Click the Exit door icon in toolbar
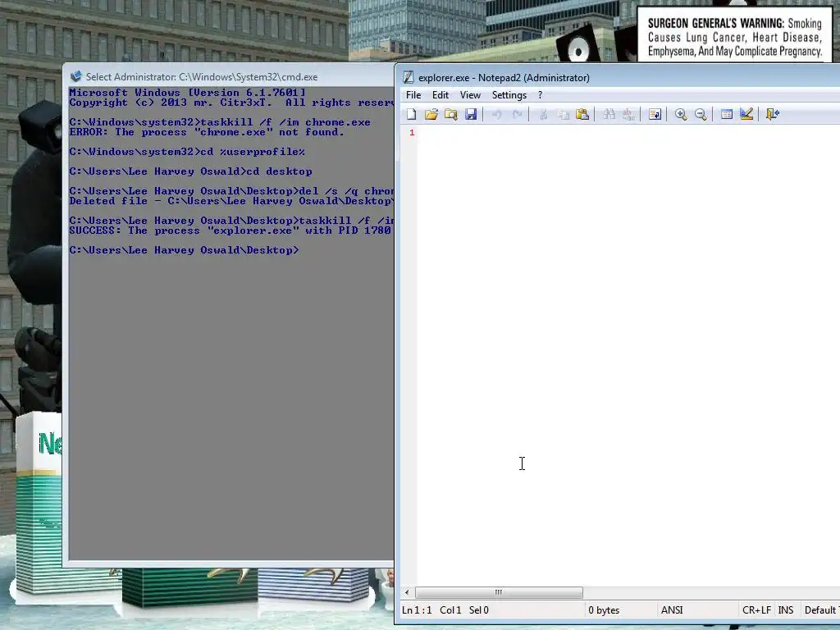Viewport: 840px width, 630px height. pos(773,114)
